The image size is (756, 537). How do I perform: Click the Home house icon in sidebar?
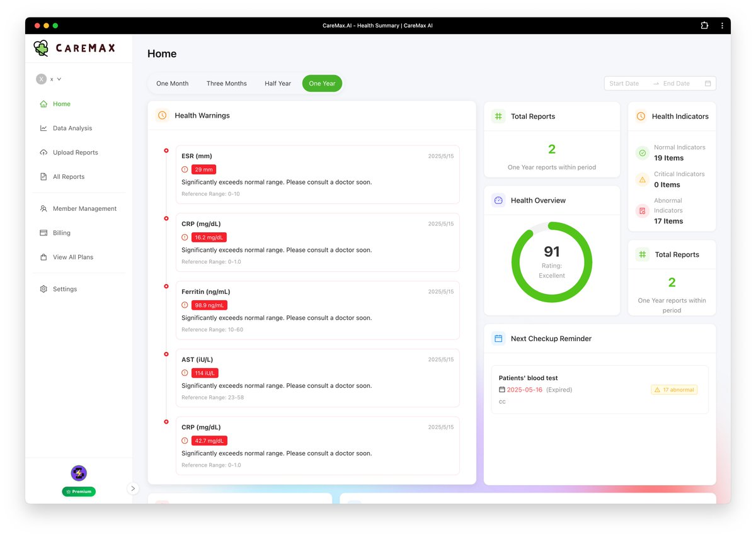43,104
